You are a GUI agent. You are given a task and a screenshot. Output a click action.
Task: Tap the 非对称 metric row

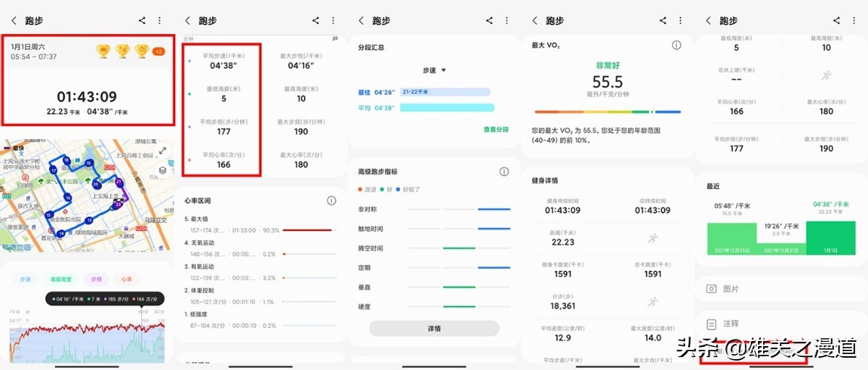pyautogui.click(x=434, y=209)
